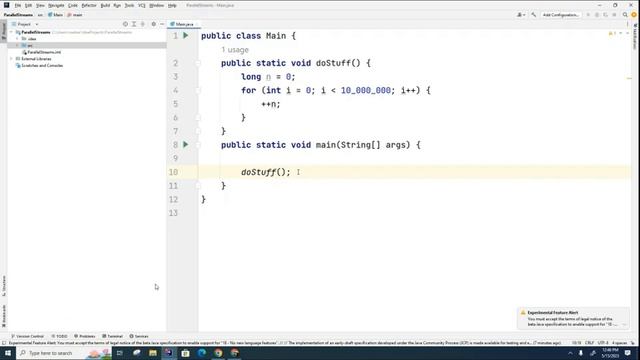Viewport: 640px width, 360px height.
Task: Open the File menu
Action: pos(18,5)
